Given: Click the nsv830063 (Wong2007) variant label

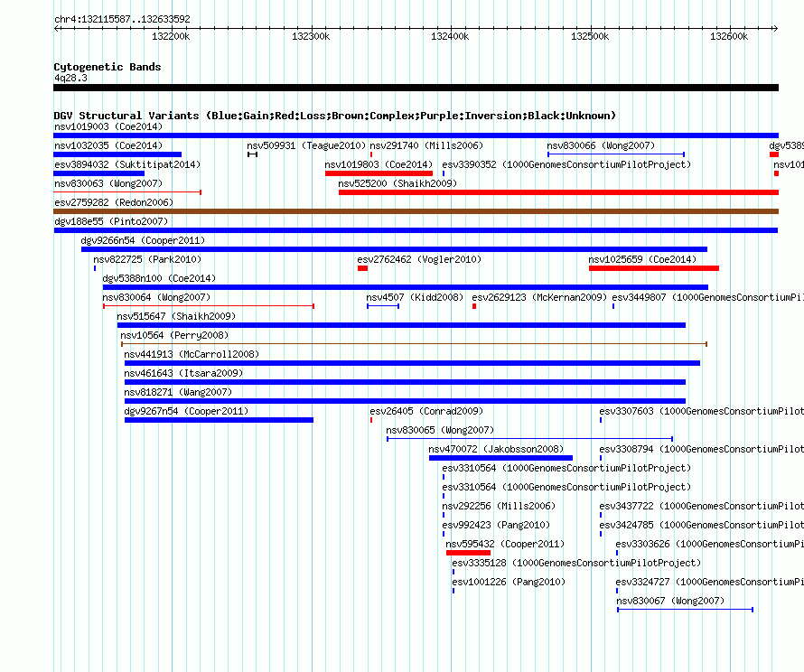Looking at the screenshot, I should coord(108,183).
